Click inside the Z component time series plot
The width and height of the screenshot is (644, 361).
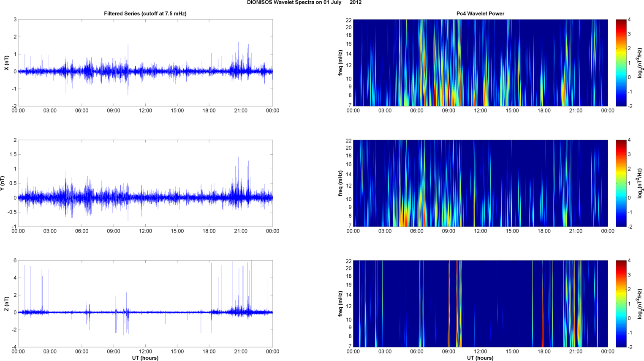(x=145, y=304)
